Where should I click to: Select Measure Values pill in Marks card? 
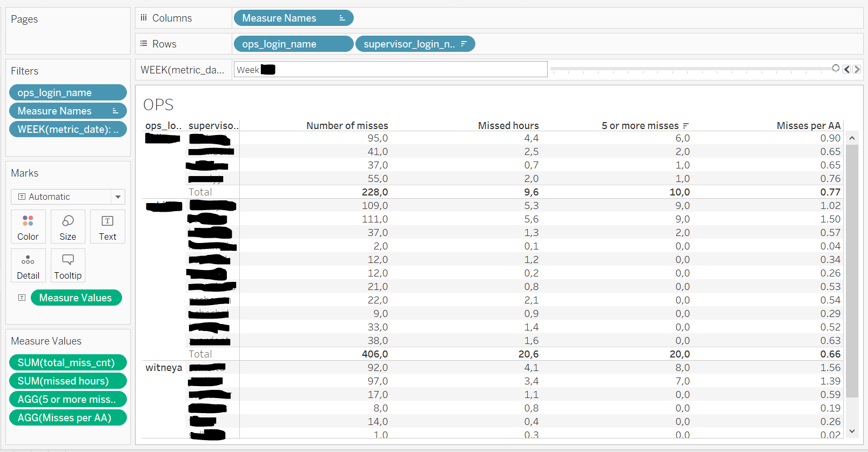(76, 298)
